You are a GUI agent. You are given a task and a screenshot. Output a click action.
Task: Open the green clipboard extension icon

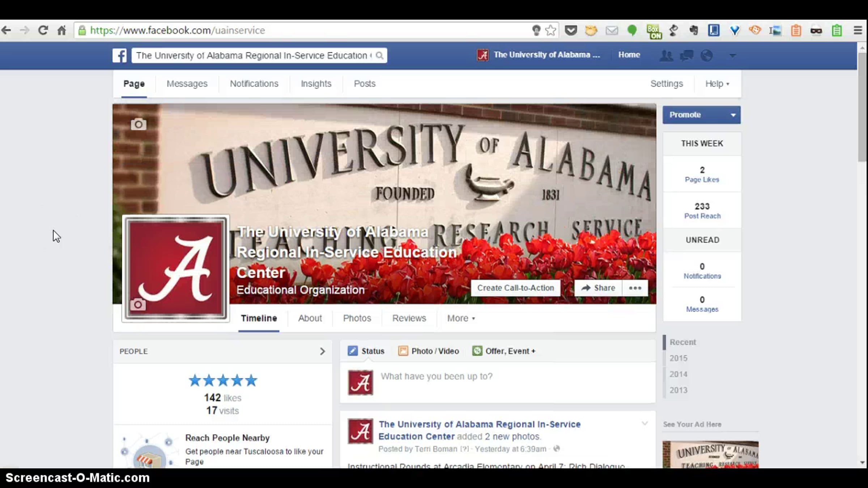[x=837, y=30]
